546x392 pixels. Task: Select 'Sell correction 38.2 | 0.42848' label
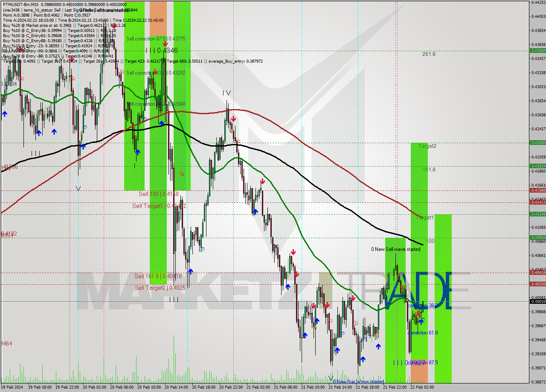pos(156,104)
